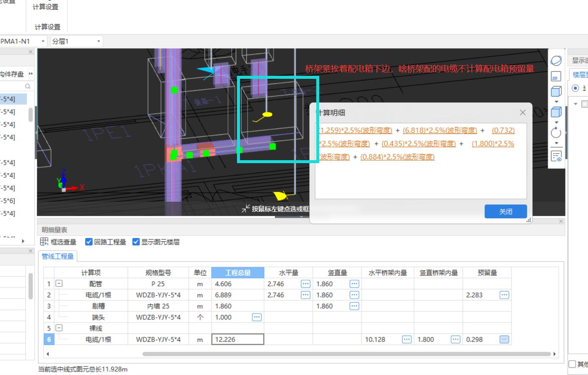
Task: Tick the 其他 checkbox at bottom right
Action: (x=572, y=364)
